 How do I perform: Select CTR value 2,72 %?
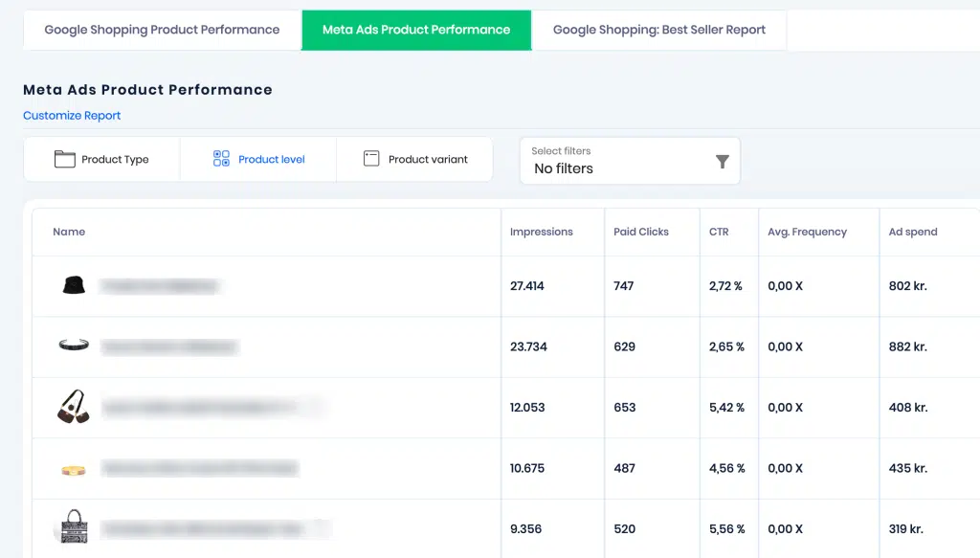pos(725,286)
